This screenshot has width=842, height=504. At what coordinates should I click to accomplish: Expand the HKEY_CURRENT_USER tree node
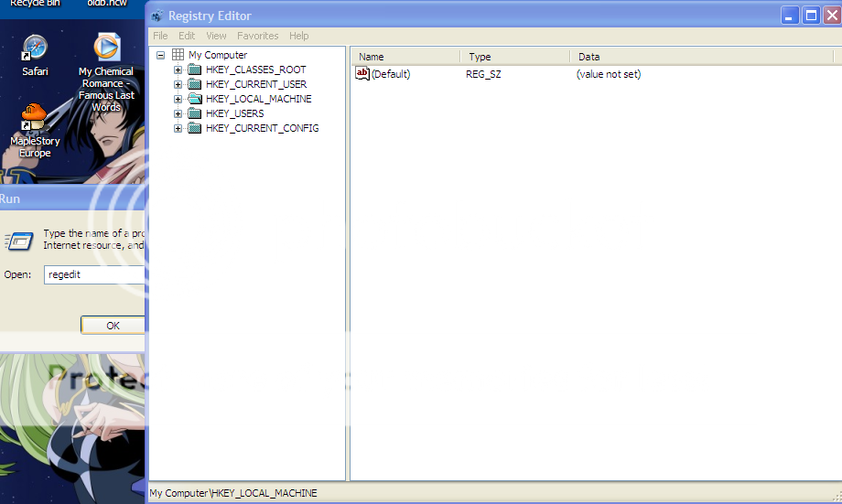click(x=178, y=84)
